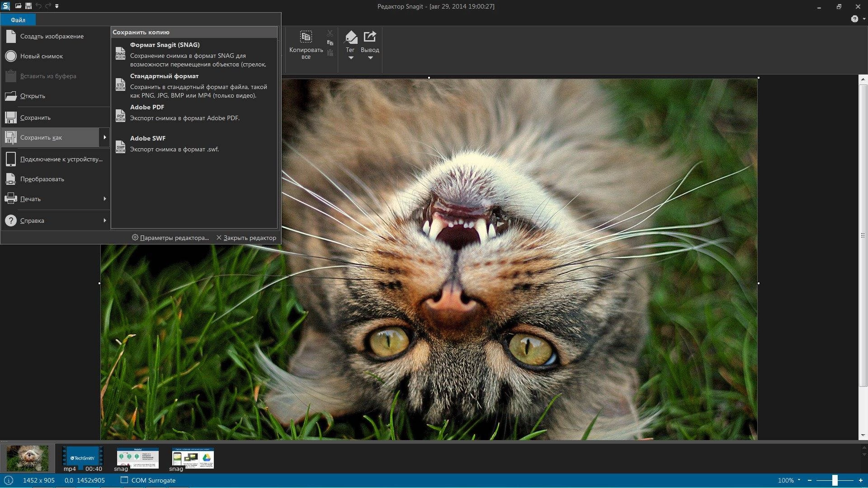Click the SWF file icon
This screenshot has height=488, width=868.
pos(120,147)
